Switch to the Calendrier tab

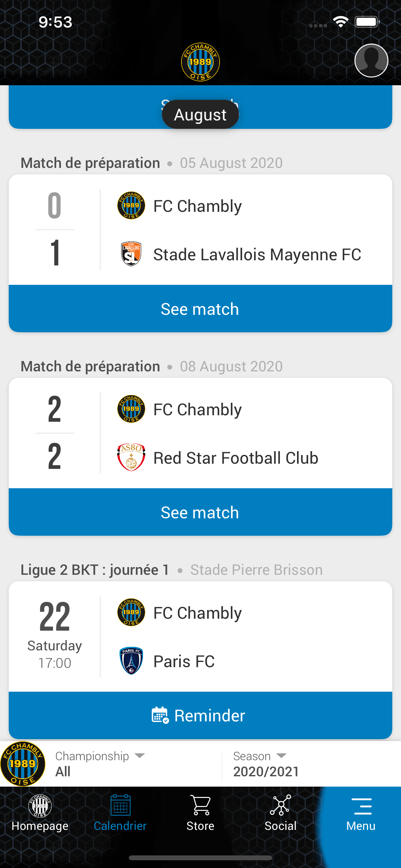(120, 813)
